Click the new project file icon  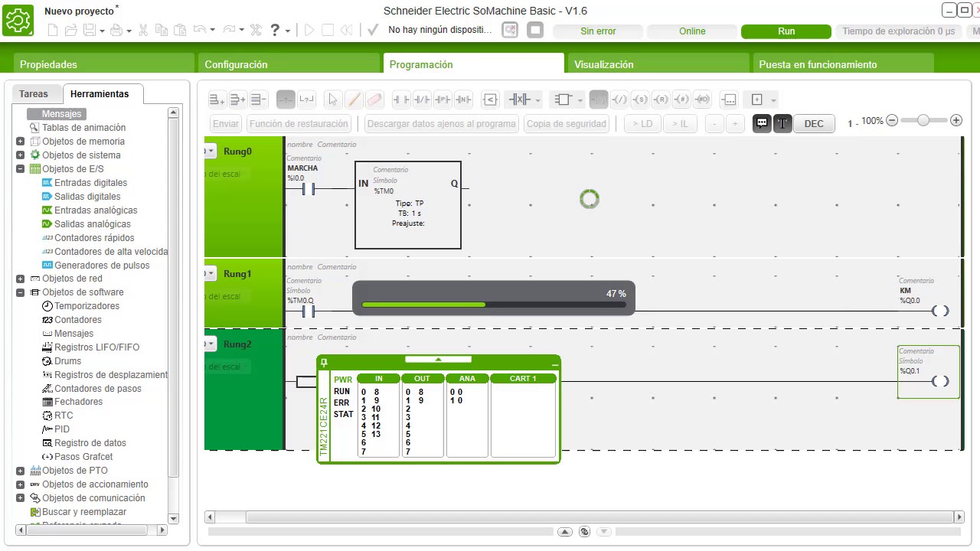53,31
